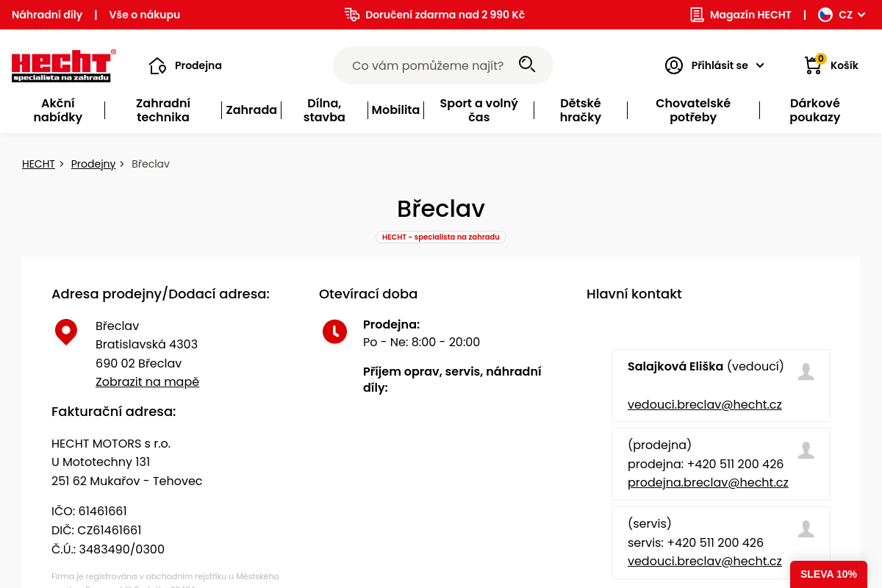Viewport: 882px width, 588px height.
Task: Click prodejna phone +420 511 200 426
Action: tap(736, 465)
